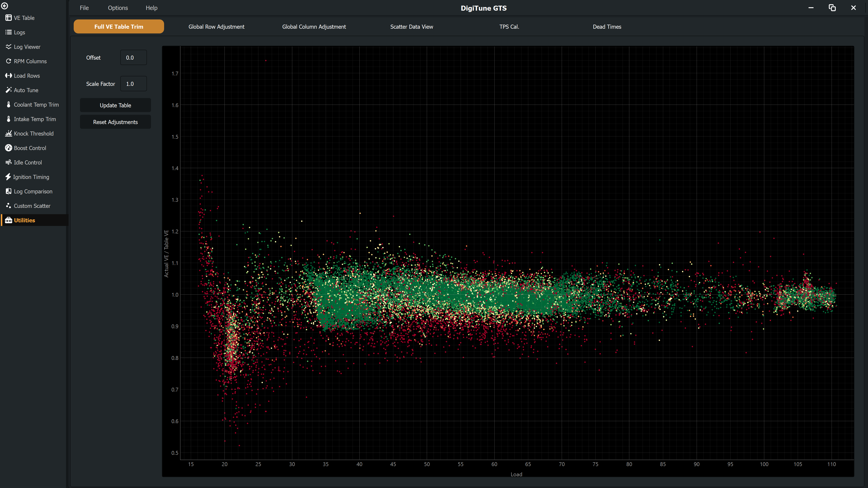Select the Load Rows dumbbell icon
The height and width of the screenshot is (488, 868).
click(8, 76)
